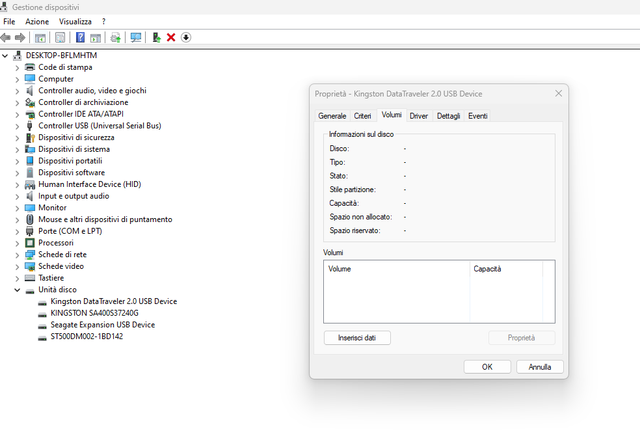Switch to the Dettagli tab

pos(448,116)
